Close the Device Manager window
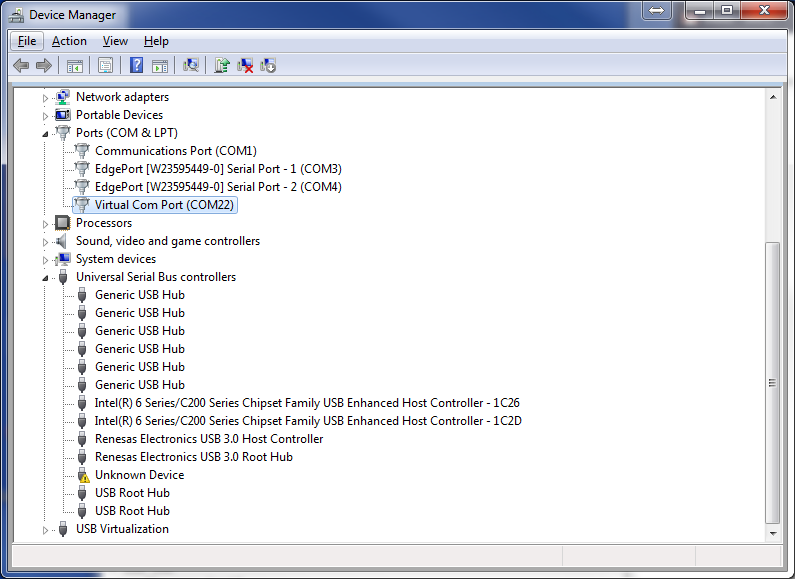The height and width of the screenshot is (579, 795). point(765,10)
